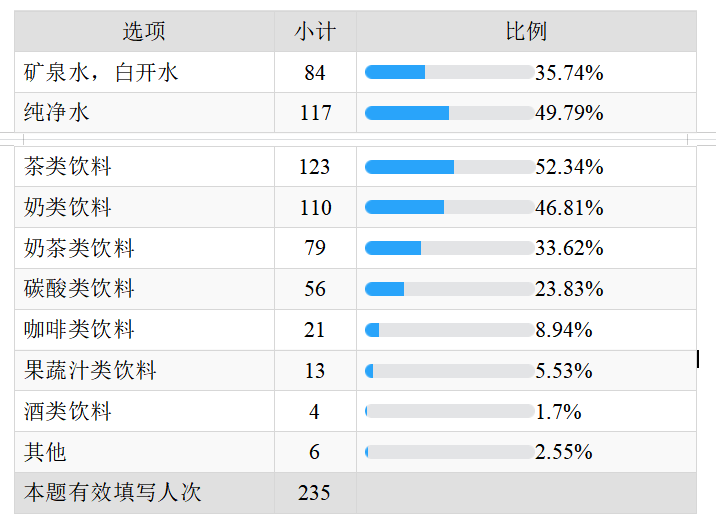Select the 酒类饮料 row label
716x518 pixels.
tap(68, 411)
